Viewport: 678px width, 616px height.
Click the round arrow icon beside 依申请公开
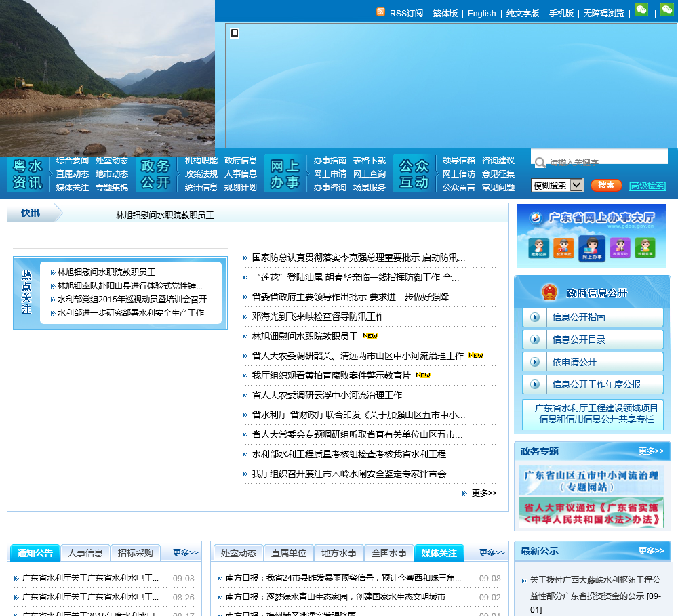coord(535,362)
